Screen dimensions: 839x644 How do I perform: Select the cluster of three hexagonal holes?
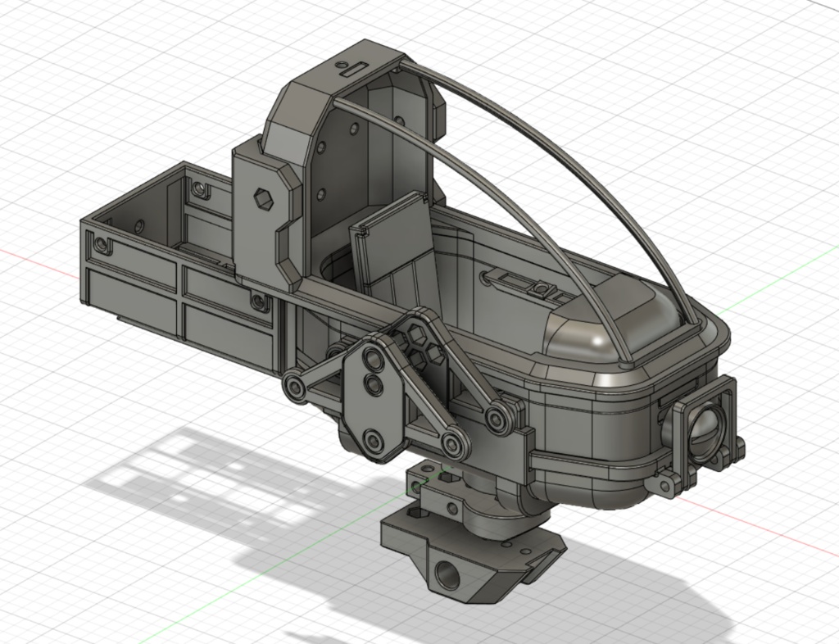[x=423, y=347]
